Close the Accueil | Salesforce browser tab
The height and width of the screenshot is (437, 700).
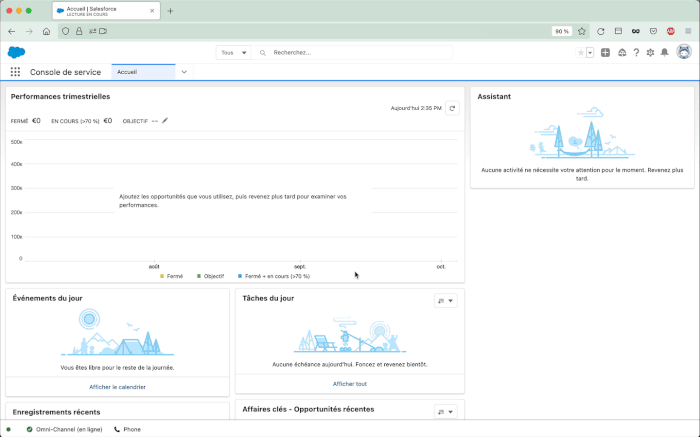(x=152, y=11)
